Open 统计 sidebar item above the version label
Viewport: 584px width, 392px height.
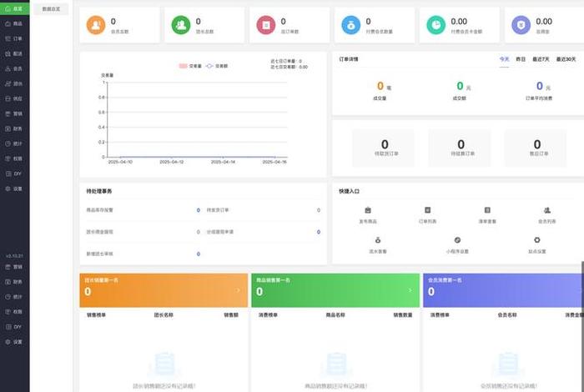click(x=14, y=143)
